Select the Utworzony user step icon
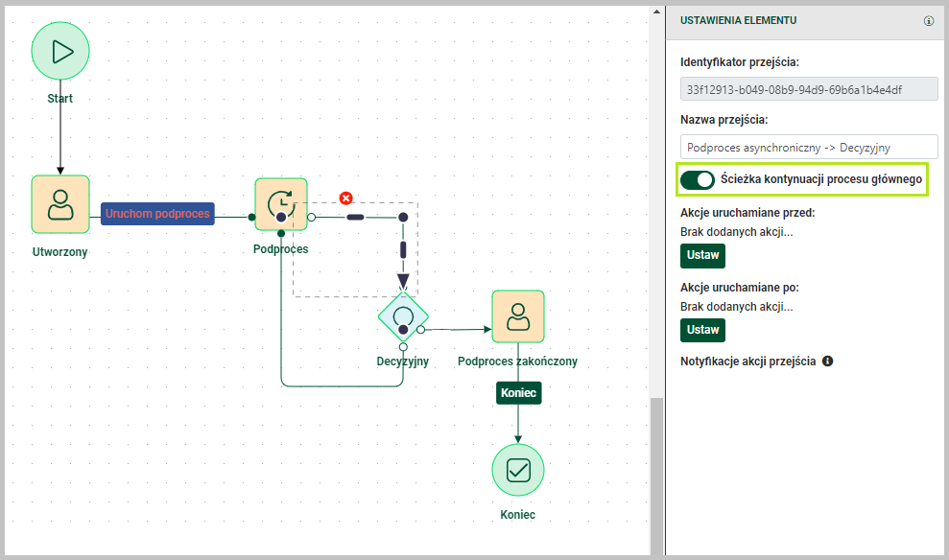The height and width of the screenshot is (560, 949). click(x=60, y=204)
